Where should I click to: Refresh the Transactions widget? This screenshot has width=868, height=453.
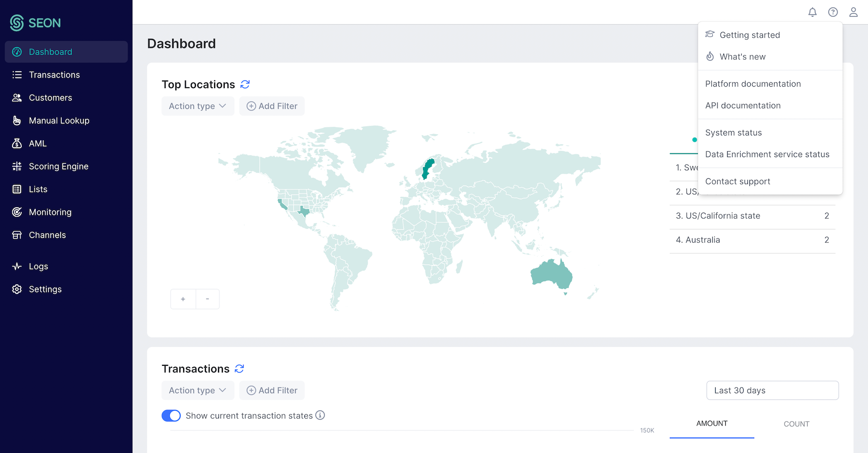tap(239, 369)
